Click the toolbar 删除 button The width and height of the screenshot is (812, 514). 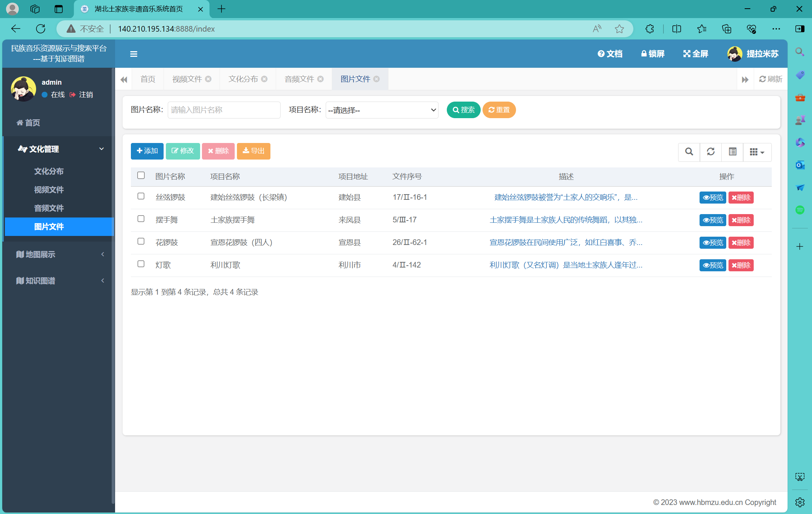(218, 151)
